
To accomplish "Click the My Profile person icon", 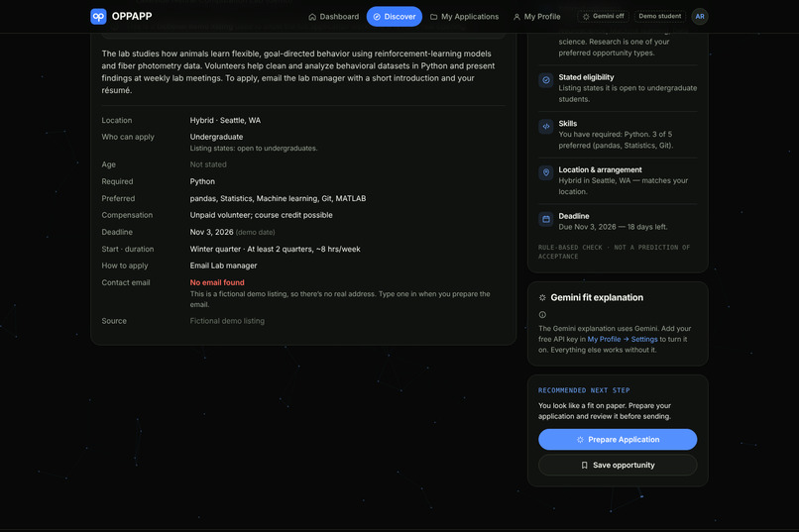I will 516,17.
